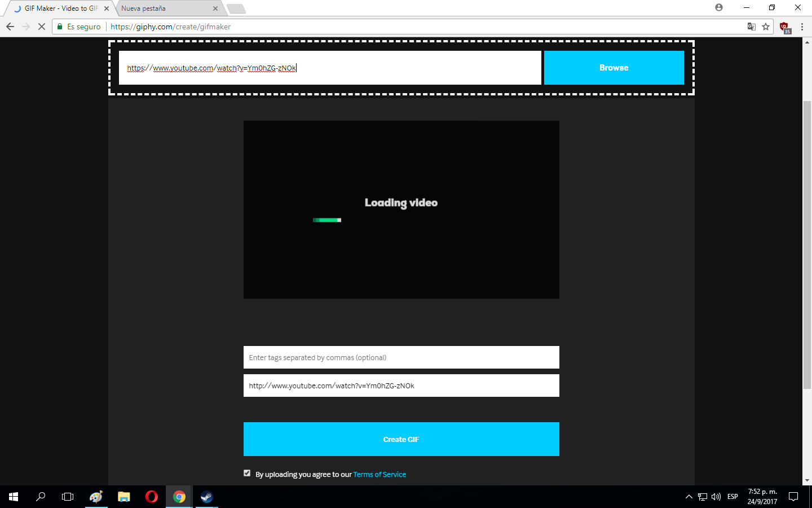
Task: Go back with the browser back arrow
Action: click(10, 27)
